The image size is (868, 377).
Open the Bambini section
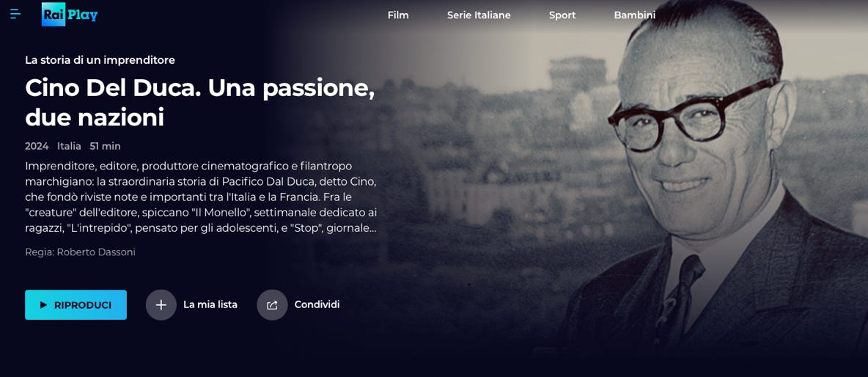tap(634, 15)
